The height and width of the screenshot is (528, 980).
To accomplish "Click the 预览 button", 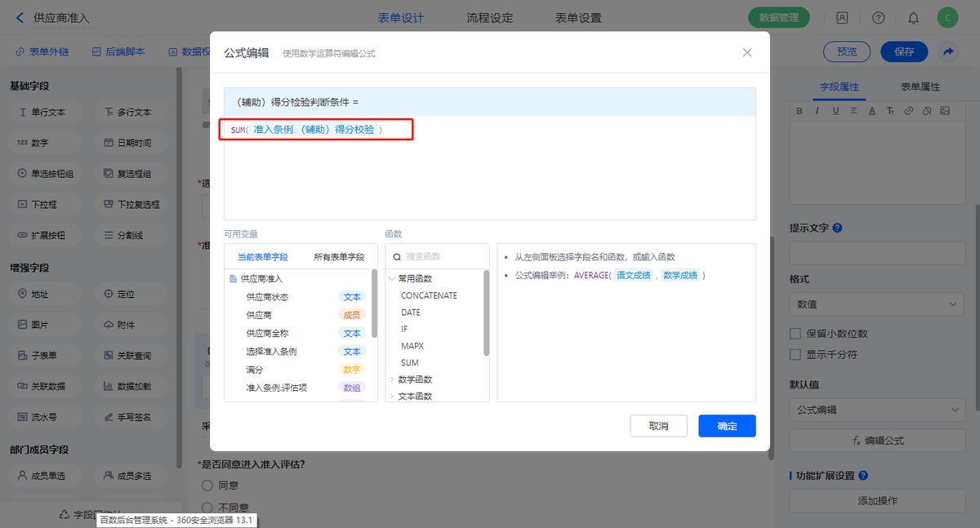I will tap(848, 51).
